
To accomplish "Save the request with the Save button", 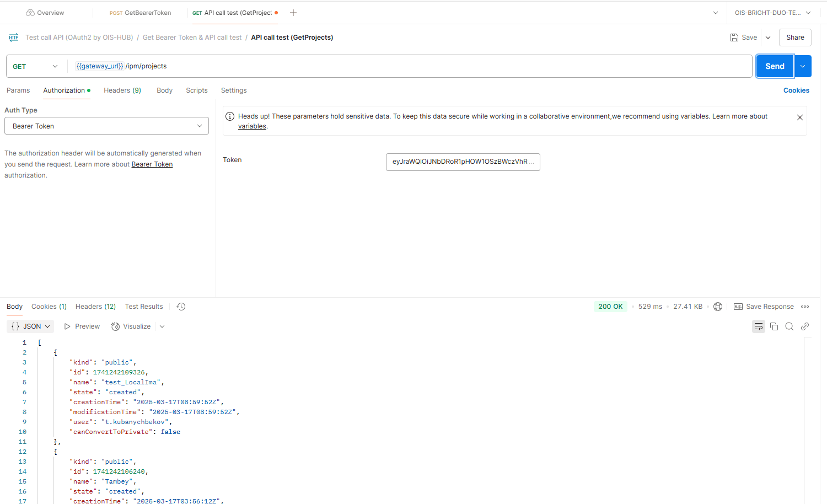I will click(744, 37).
